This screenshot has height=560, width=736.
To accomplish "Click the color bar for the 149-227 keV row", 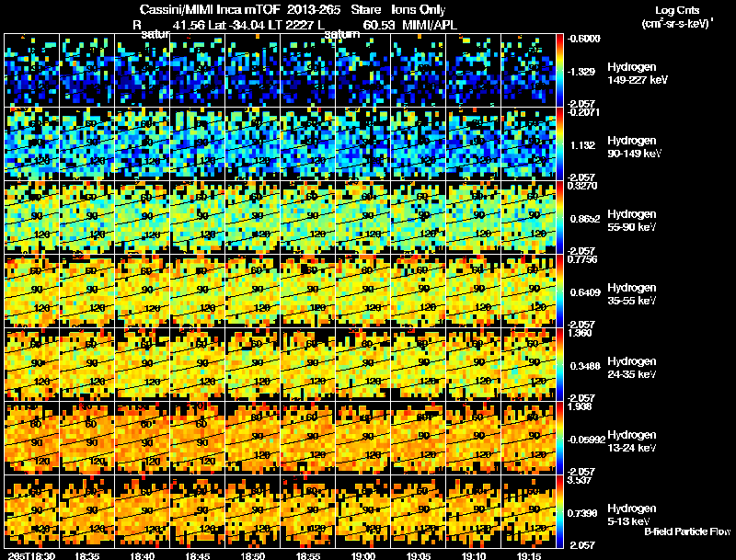I will click(x=560, y=71).
